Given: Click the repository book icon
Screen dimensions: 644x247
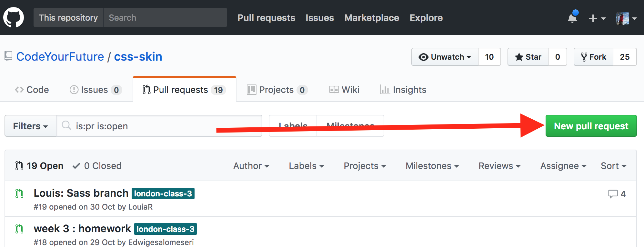Looking at the screenshot, I should (8, 56).
